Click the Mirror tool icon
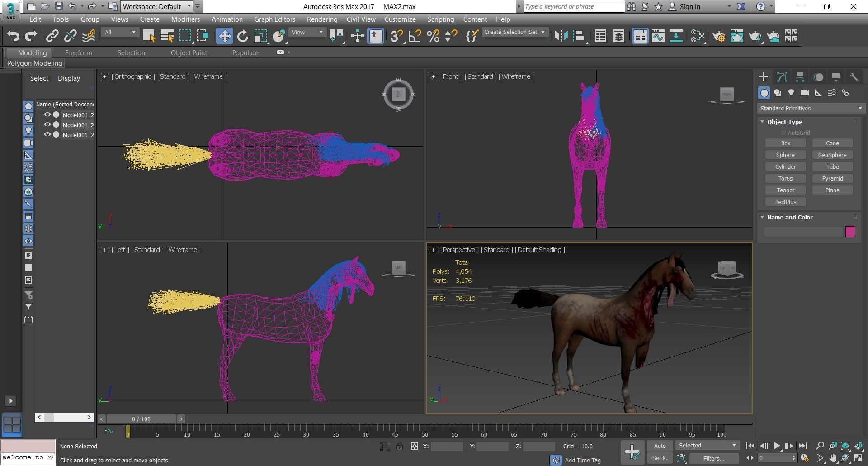The width and height of the screenshot is (868, 466). [561, 36]
